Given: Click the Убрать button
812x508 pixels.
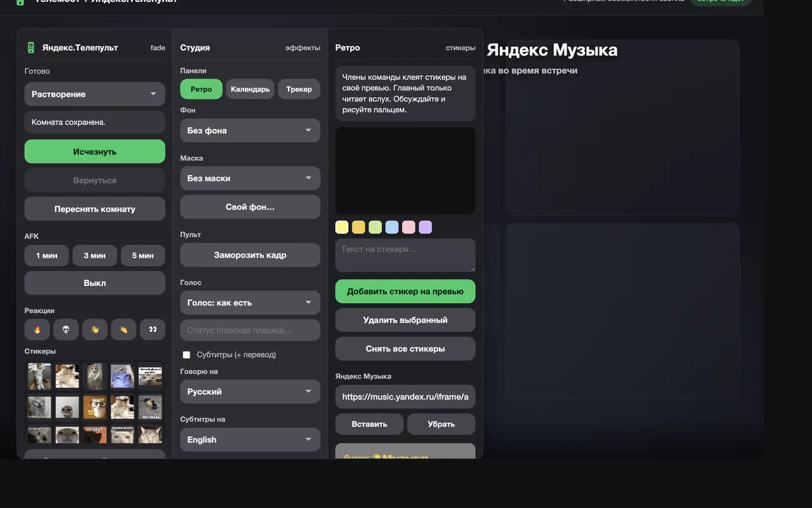Looking at the screenshot, I should 441,424.
